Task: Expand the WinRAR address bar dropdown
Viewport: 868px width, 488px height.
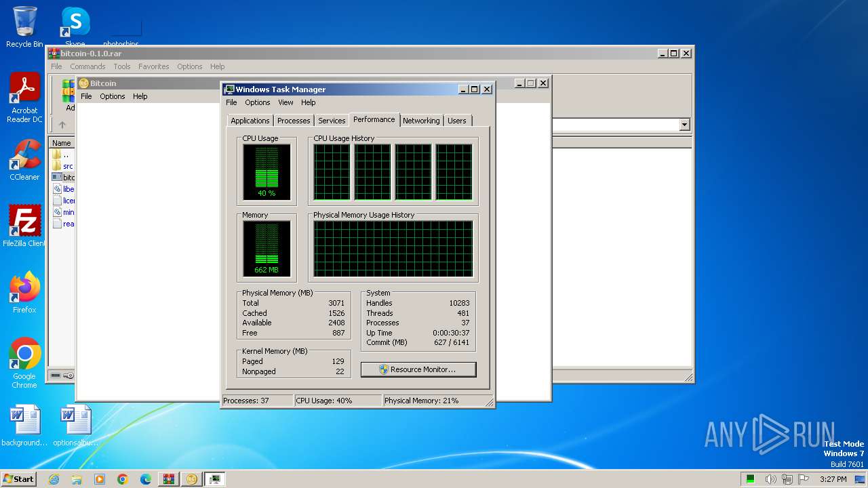Action: coord(684,125)
